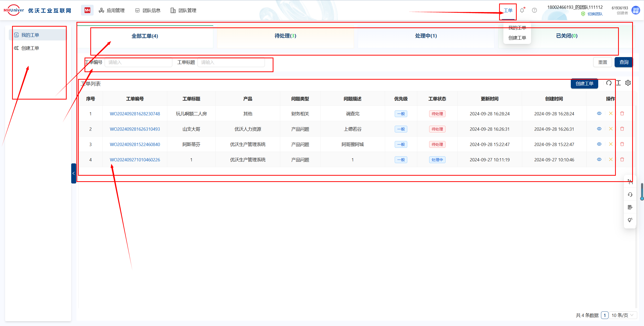644x326 pixels.
Task: Click the red MH app logo icon
Action: click(87, 10)
